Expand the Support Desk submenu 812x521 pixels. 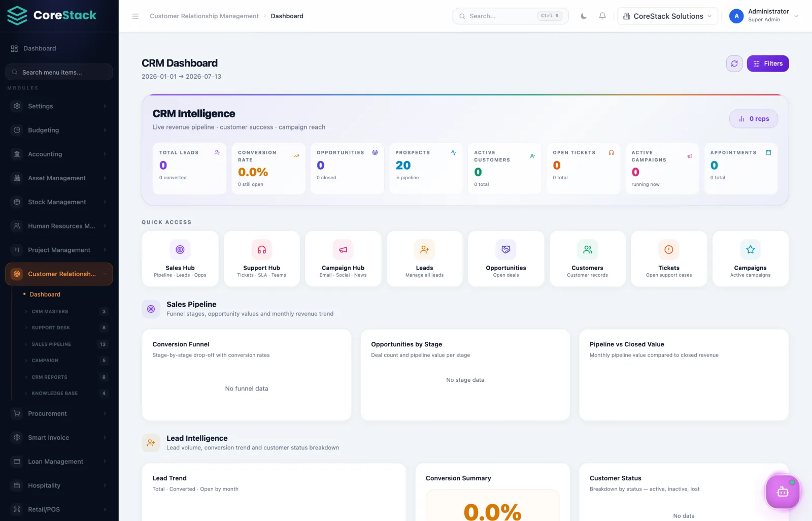pyautogui.click(x=65, y=328)
